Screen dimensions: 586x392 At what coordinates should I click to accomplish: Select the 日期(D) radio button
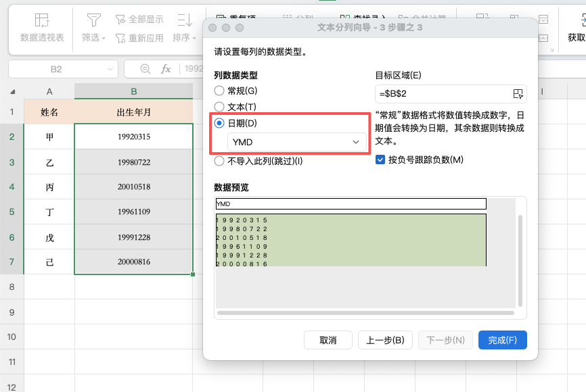point(219,123)
